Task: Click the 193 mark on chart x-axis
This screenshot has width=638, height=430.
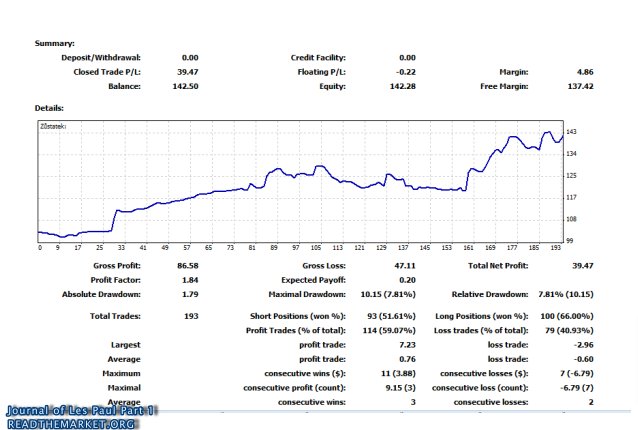Action: (x=557, y=247)
